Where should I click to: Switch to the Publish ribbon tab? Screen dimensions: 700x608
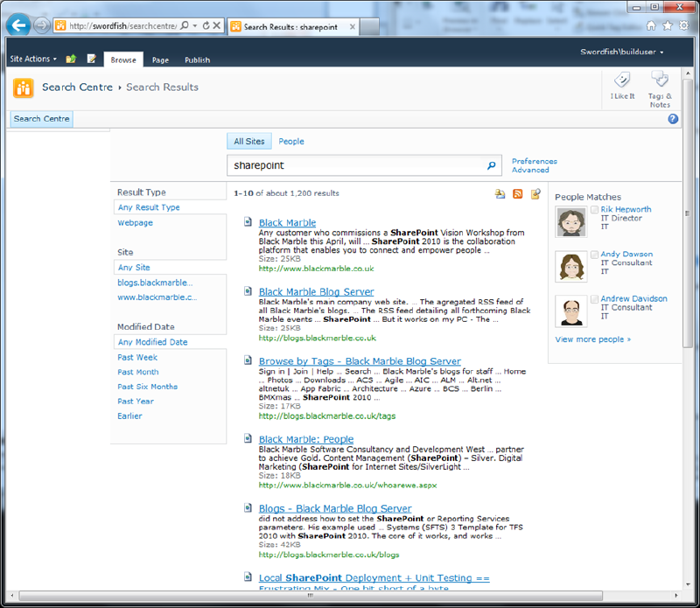coord(198,59)
